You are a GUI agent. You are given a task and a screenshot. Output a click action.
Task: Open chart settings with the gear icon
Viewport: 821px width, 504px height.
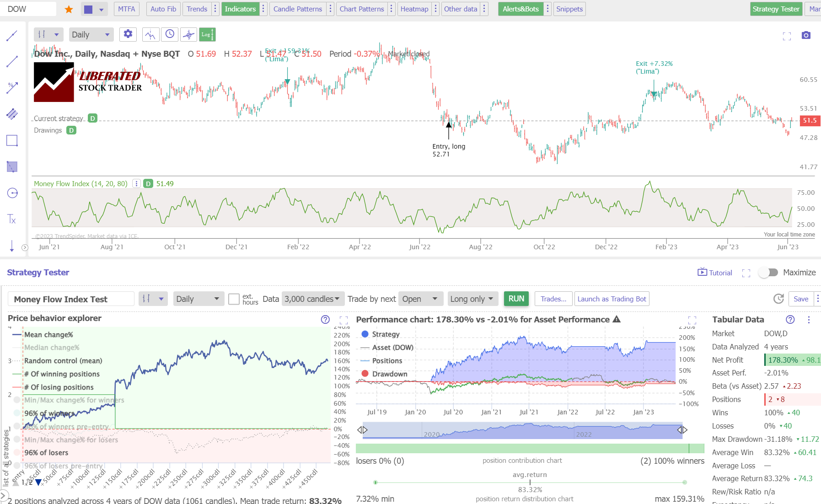tap(128, 34)
